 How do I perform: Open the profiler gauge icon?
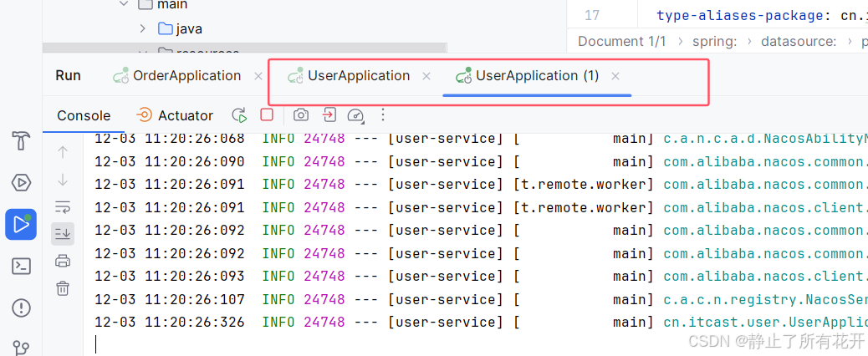click(355, 115)
